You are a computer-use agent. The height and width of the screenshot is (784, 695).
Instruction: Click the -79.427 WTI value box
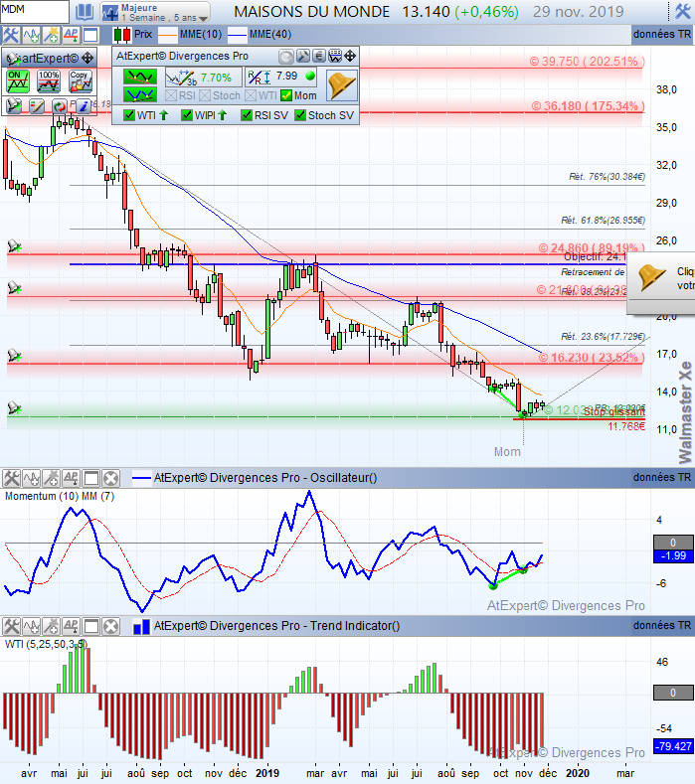point(673,746)
